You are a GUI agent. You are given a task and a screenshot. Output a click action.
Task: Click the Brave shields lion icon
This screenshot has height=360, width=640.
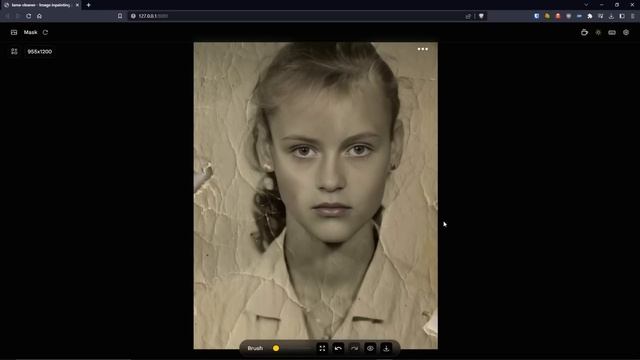coord(481,16)
